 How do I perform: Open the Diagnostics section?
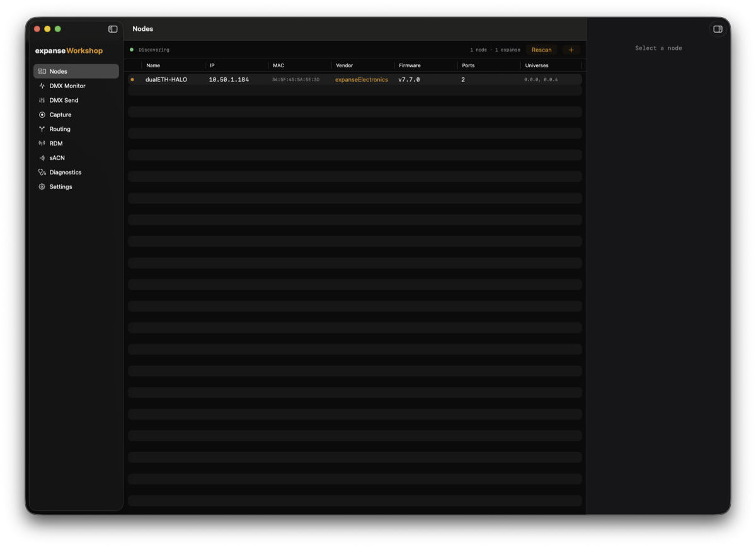[76, 172]
